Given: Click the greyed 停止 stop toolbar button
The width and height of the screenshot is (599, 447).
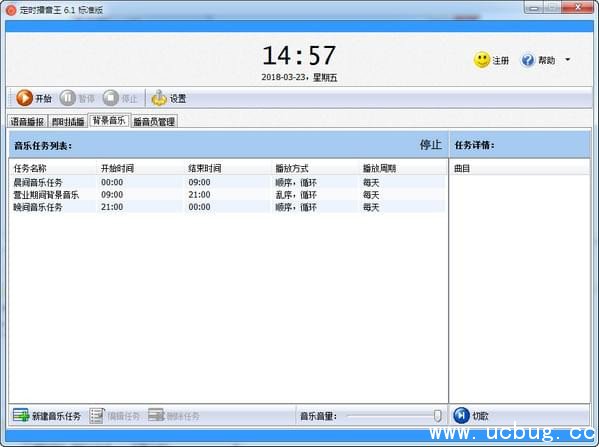Looking at the screenshot, I should (x=120, y=98).
